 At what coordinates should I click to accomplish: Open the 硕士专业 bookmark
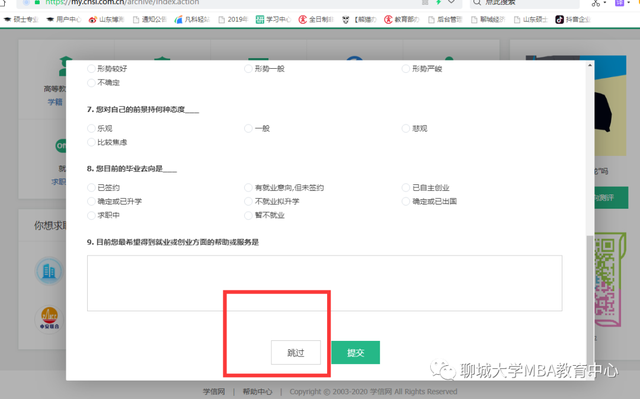20,20
